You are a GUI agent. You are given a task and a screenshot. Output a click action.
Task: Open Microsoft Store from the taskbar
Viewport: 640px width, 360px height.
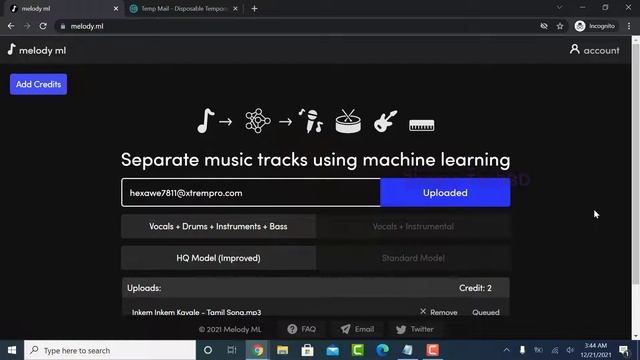307,350
